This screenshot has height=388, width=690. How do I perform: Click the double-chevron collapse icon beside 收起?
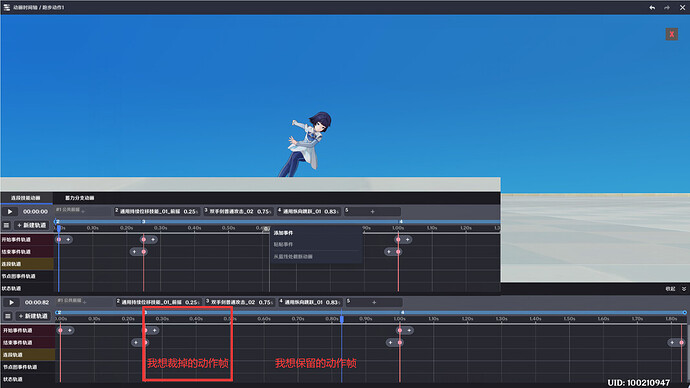coord(684,289)
